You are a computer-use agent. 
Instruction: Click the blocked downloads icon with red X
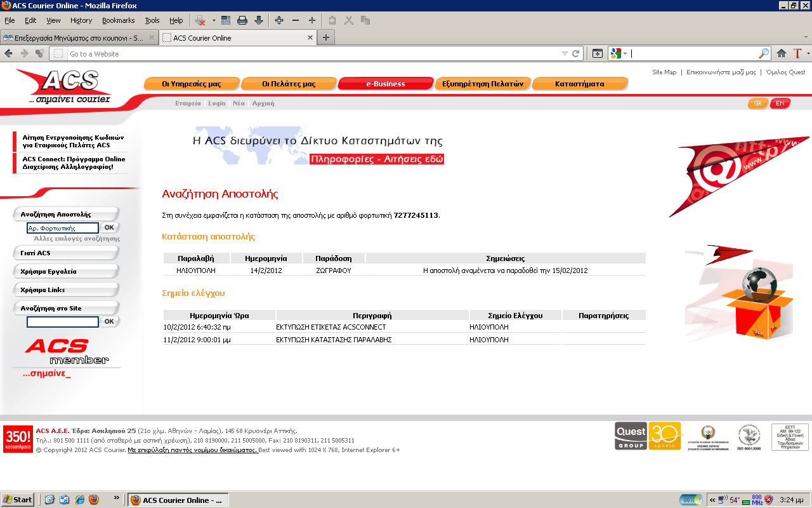tap(200, 20)
